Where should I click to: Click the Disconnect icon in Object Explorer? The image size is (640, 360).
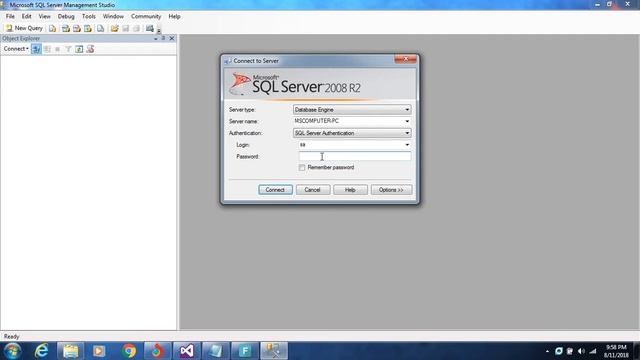pos(47,49)
